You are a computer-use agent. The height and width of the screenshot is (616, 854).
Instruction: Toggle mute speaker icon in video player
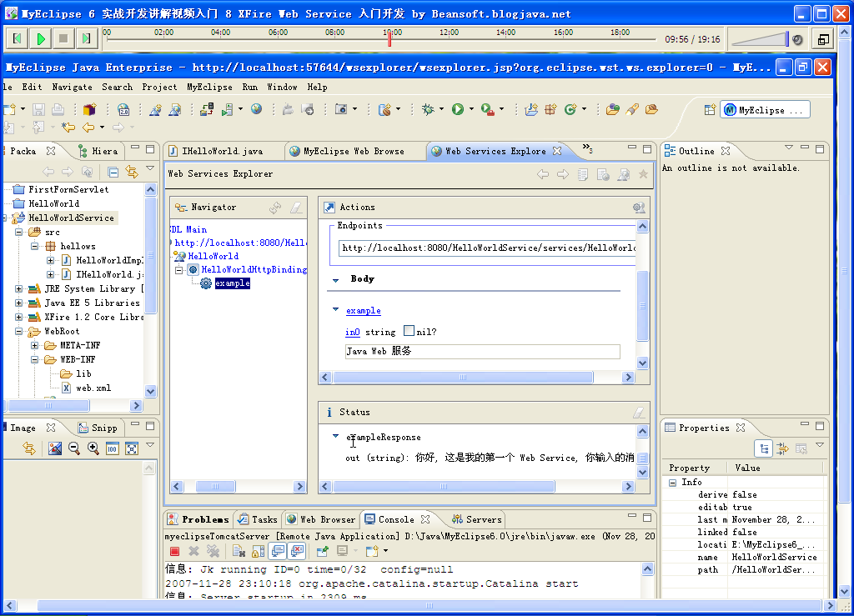(x=797, y=40)
